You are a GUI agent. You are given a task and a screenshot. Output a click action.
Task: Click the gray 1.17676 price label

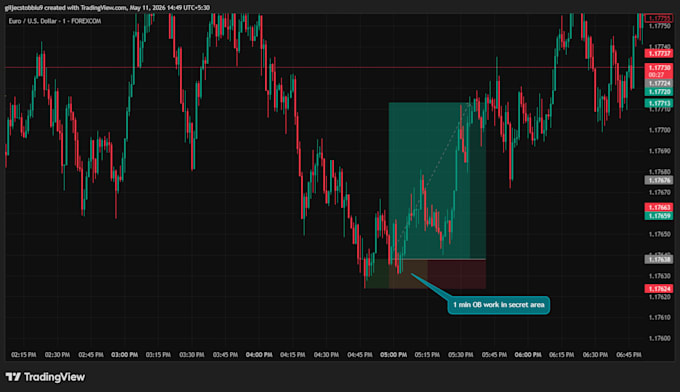tap(659, 180)
